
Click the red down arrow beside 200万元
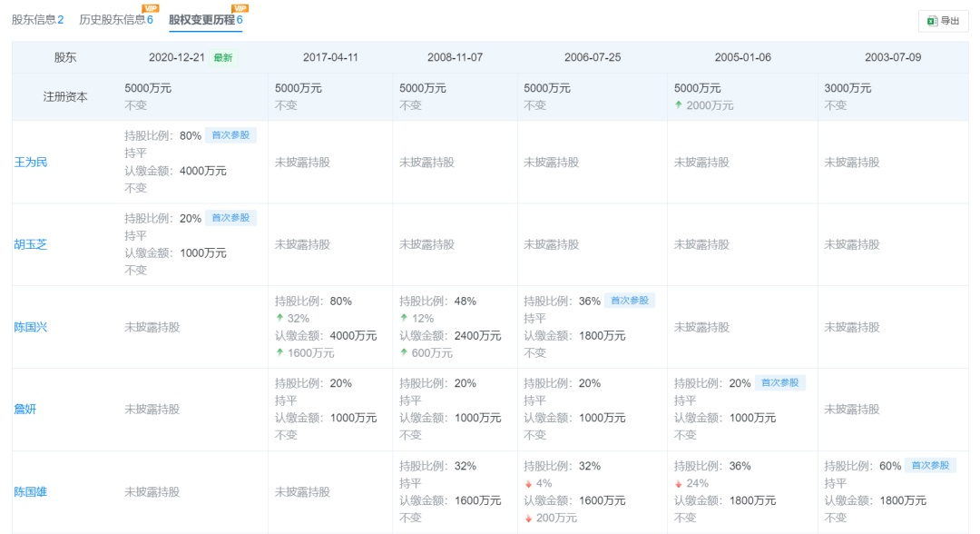coord(527,518)
